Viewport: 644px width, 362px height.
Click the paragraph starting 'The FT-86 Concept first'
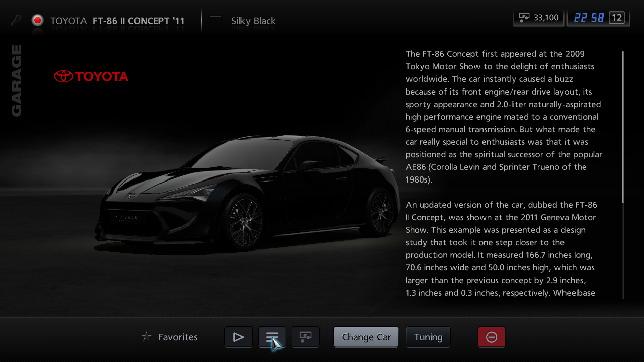click(504, 117)
